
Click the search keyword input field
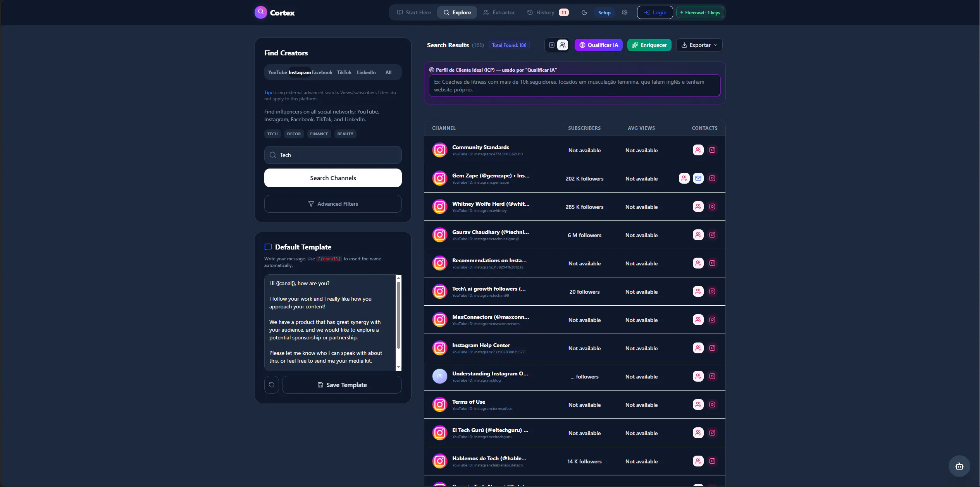(x=333, y=155)
